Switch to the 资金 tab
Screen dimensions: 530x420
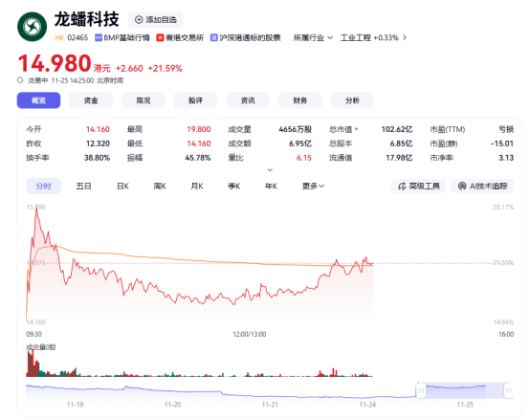click(x=91, y=100)
